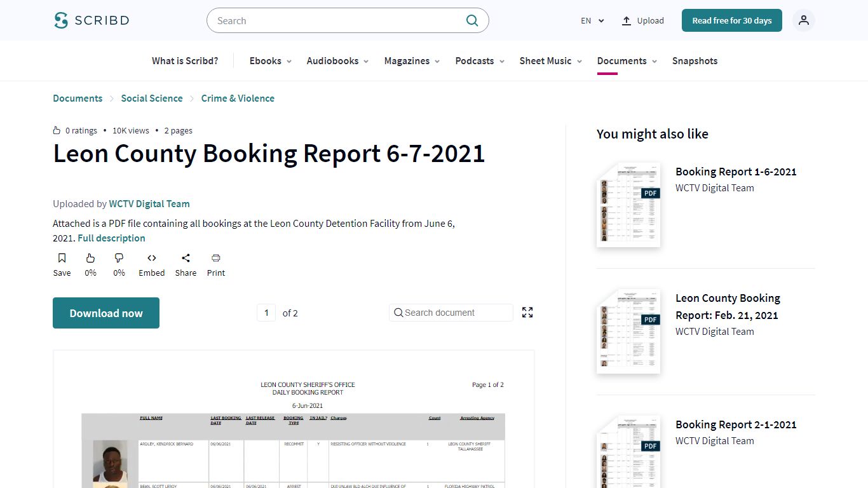868x488 pixels.
Task: Click the 10K views text
Action: pos(131,130)
